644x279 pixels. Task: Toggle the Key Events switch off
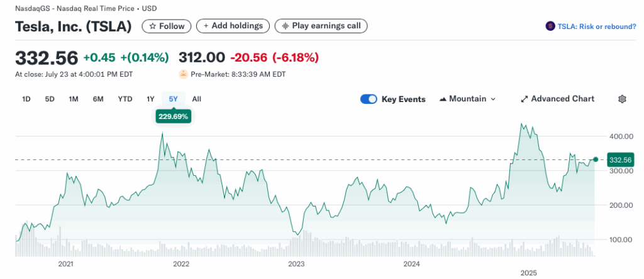369,99
